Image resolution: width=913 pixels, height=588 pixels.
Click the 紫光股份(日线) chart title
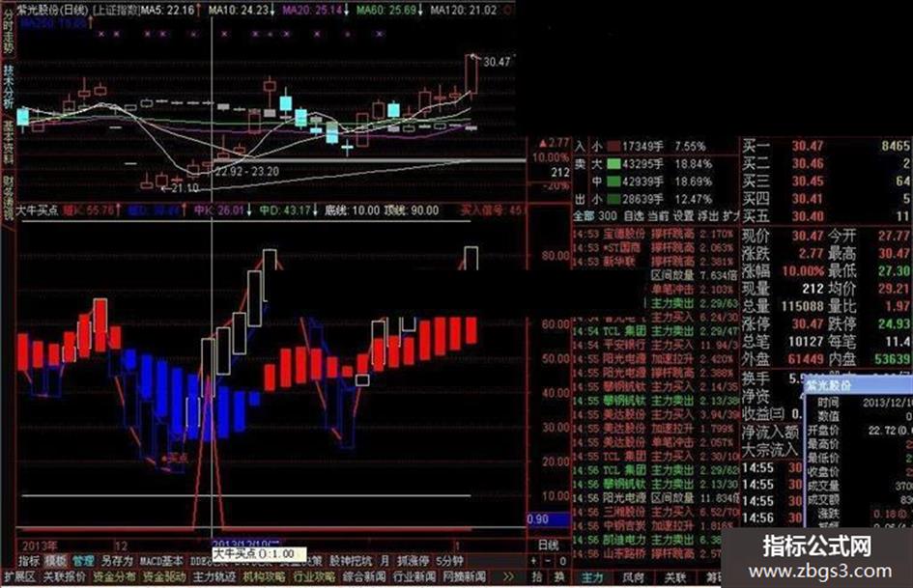52,10
